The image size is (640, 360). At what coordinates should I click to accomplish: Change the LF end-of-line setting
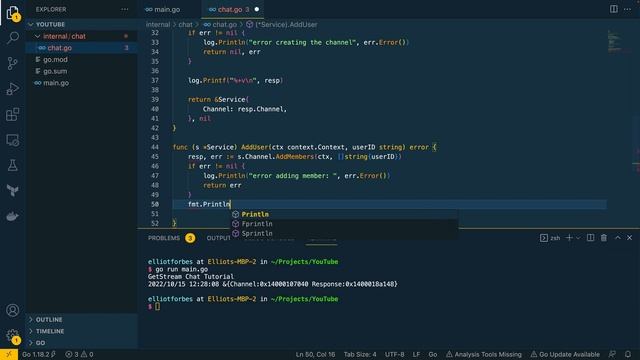click(x=416, y=354)
